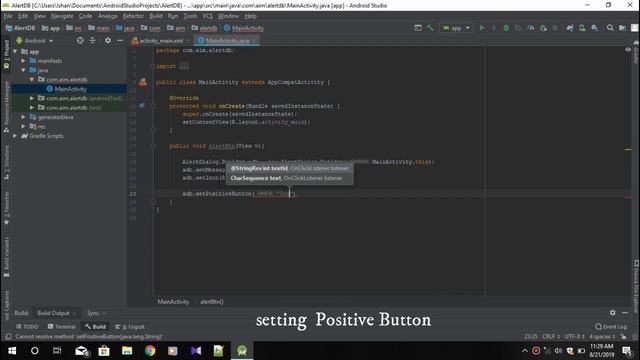Open Project Structure icon in toolbar
640x360 pixels.
tap(622, 28)
